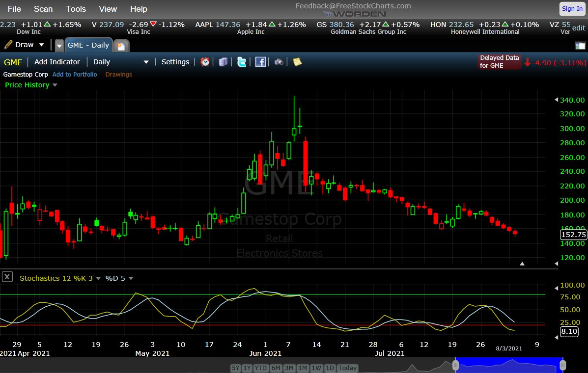This screenshot has width=588, height=373.
Task: Click the Feedback@FreeStockCharts.com link
Action: click(x=353, y=6)
